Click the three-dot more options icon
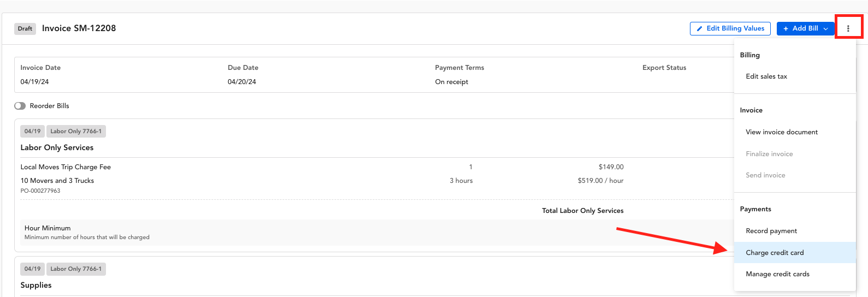 tap(848, 28)
